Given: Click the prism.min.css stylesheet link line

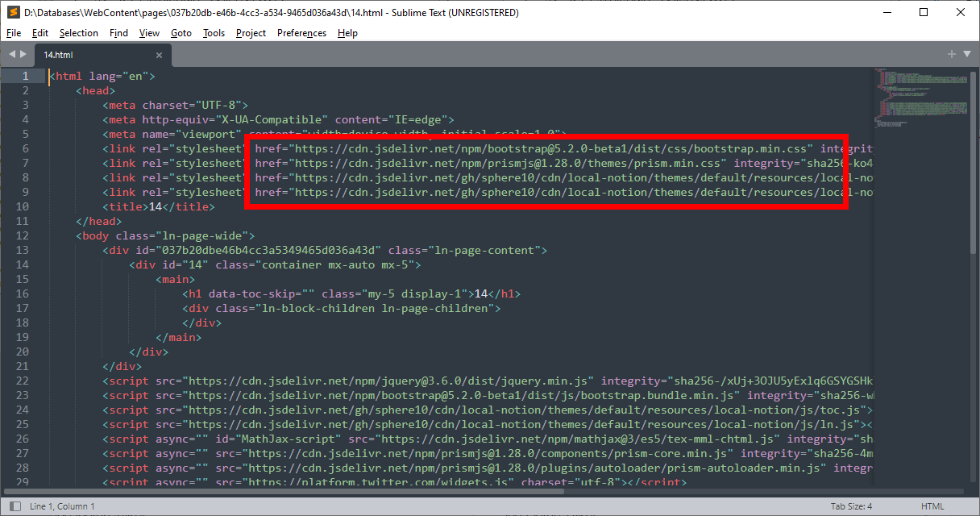Looking at the screenshot, I should (x=488, y=163).
